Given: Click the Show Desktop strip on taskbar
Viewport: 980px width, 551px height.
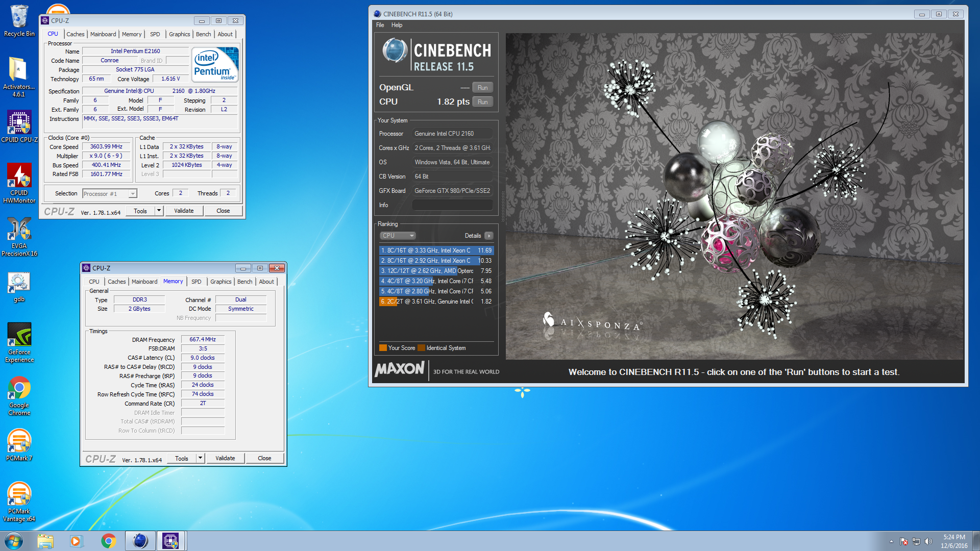Looking at the screenshot, I should pos(976,541).
